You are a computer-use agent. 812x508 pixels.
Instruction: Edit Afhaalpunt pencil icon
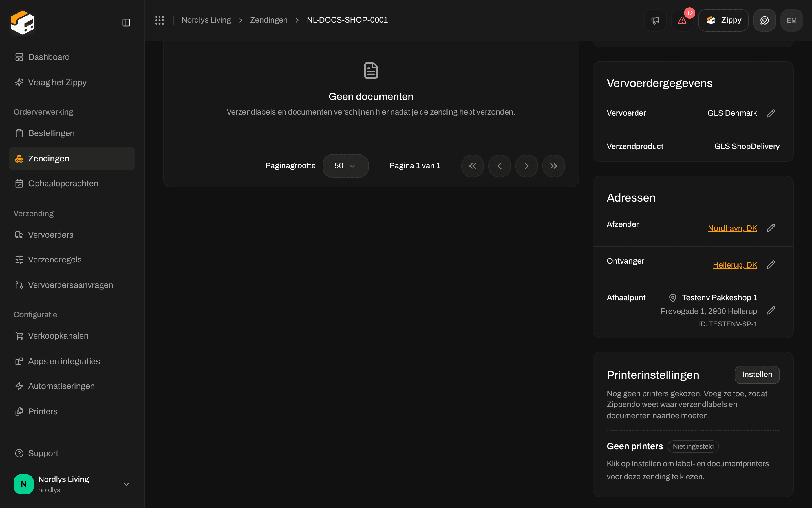(771, 310)
